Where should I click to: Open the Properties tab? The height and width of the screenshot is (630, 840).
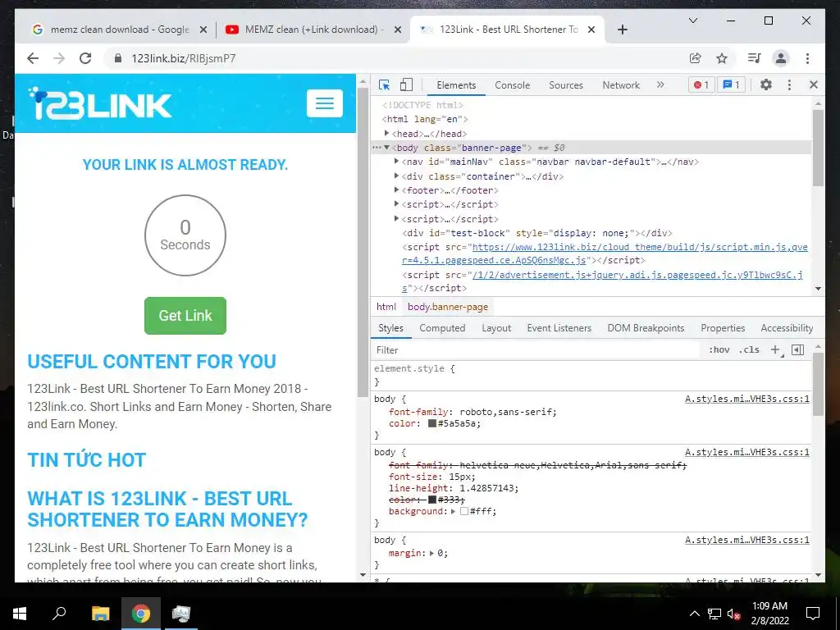723,328
